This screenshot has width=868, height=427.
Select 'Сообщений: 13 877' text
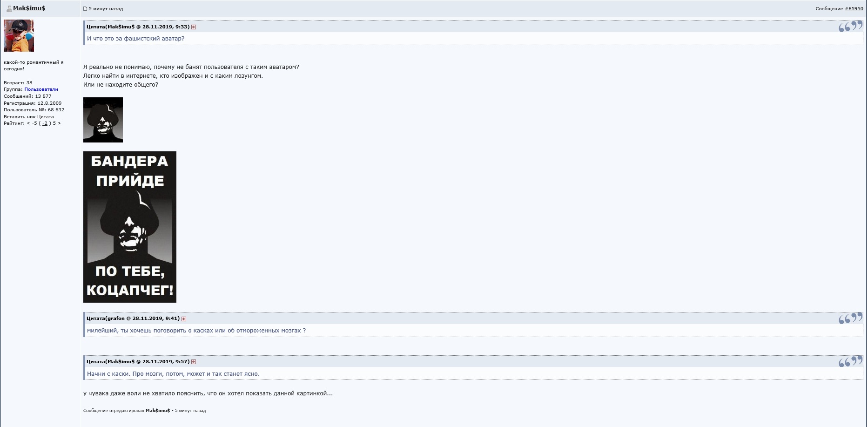tap(27, 96)
